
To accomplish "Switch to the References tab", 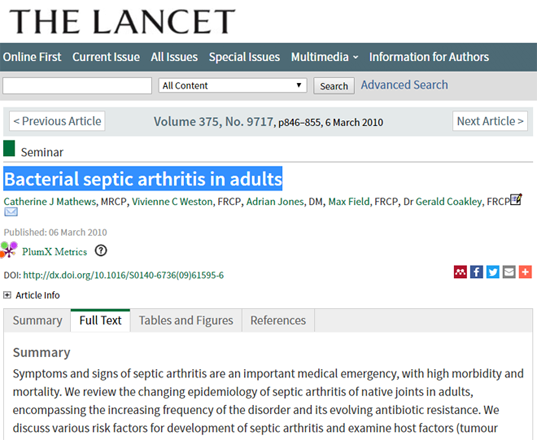I will 278,320.
